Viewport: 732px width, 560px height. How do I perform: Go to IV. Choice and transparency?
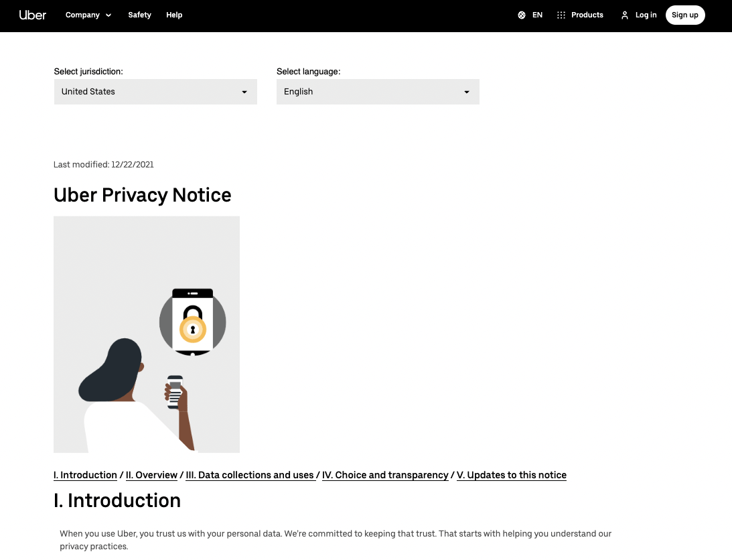click(385, 475)
